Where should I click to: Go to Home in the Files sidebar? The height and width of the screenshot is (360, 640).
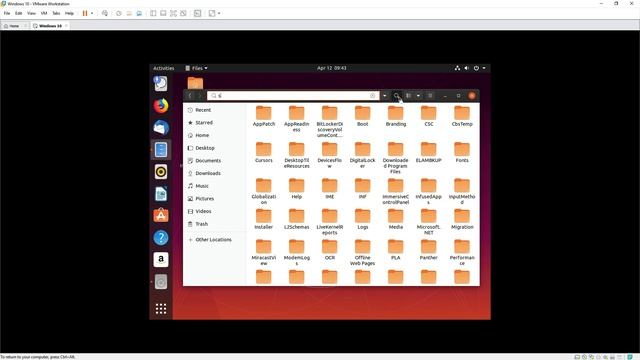(x=214, y=135)
